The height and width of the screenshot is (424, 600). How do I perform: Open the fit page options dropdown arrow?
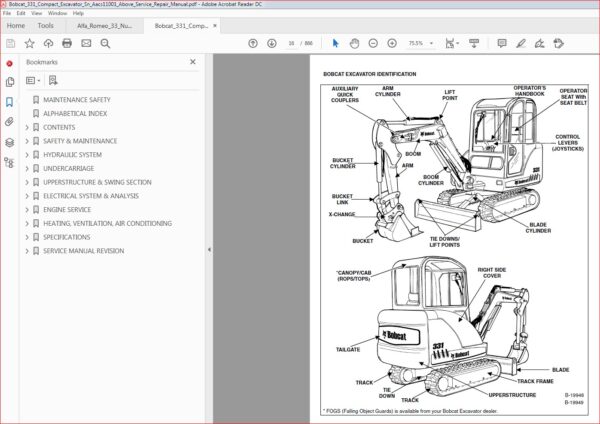[x=458, y=43]
